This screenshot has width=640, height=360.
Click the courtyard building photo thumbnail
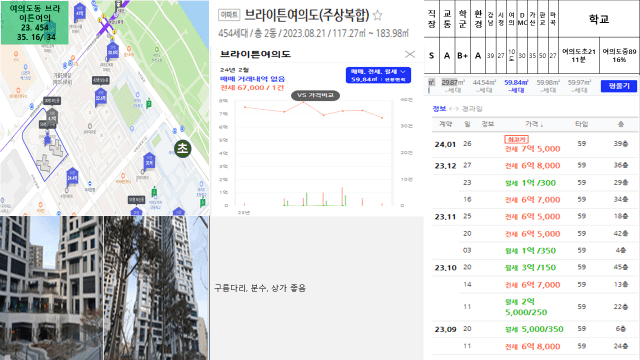click(51, 288)
